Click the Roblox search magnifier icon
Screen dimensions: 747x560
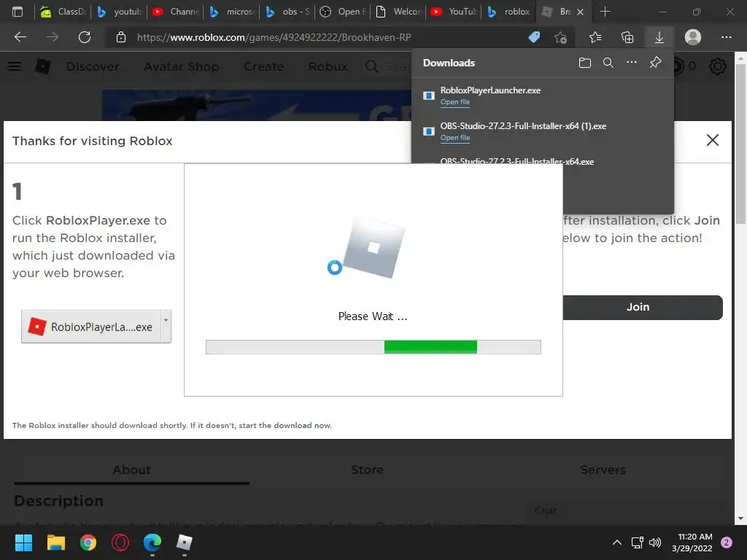click(x=372, y=66)
